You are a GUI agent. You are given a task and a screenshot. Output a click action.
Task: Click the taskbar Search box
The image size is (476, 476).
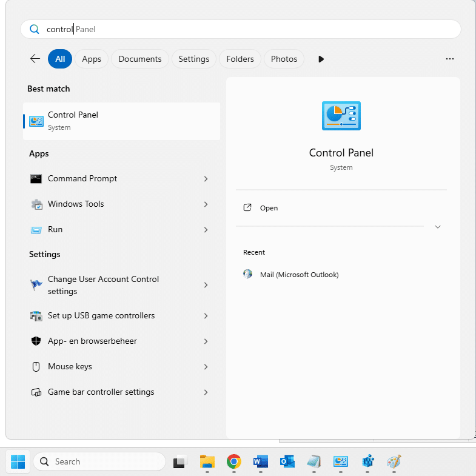click(99, 461)
